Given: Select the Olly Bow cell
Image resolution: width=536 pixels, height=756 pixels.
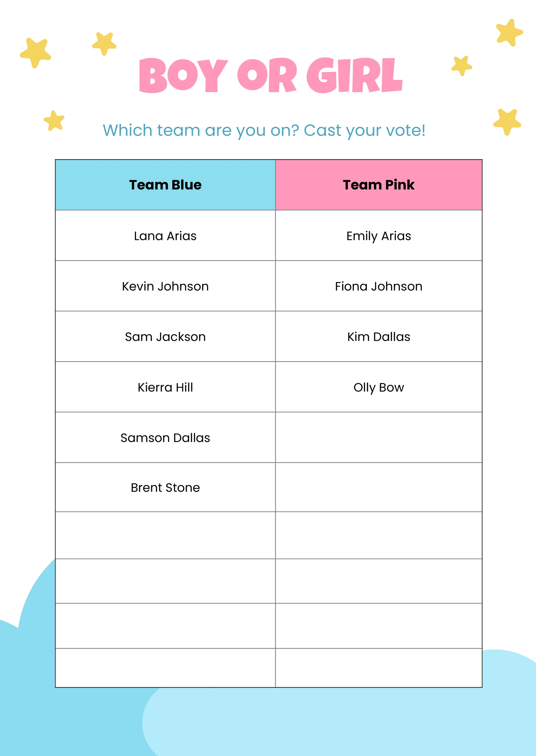Looking at the screenshot, I should [379, 387].
